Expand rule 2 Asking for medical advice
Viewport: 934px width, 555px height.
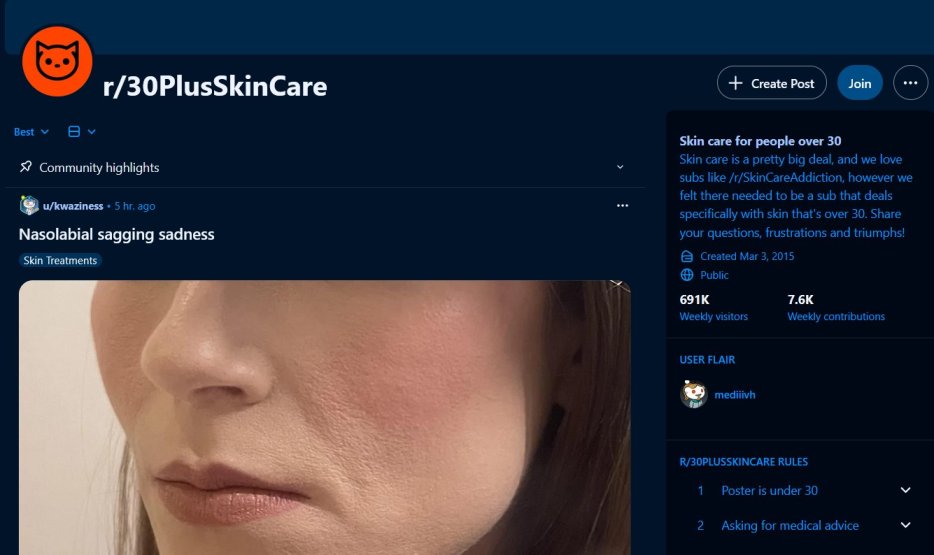tap(905, 525)
